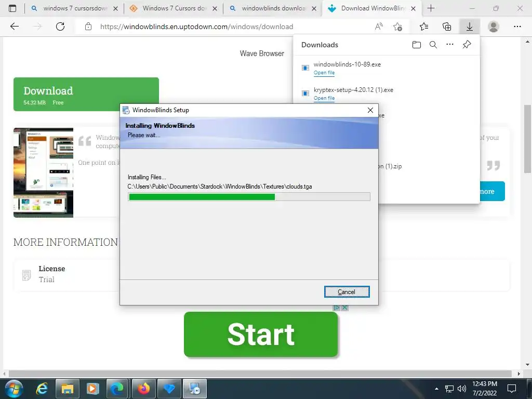Open a new tab with plus button
Screen dimensions: 532x399
point(431,8)
